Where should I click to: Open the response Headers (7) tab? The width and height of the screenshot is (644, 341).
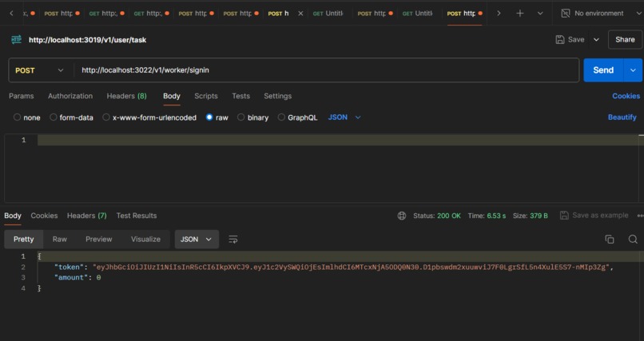86,216
